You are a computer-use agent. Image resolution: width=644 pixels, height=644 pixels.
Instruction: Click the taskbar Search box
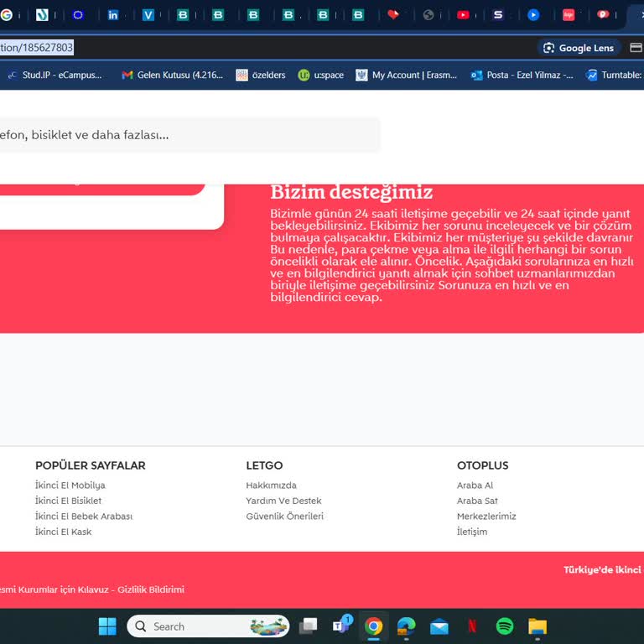click(208, 626)
